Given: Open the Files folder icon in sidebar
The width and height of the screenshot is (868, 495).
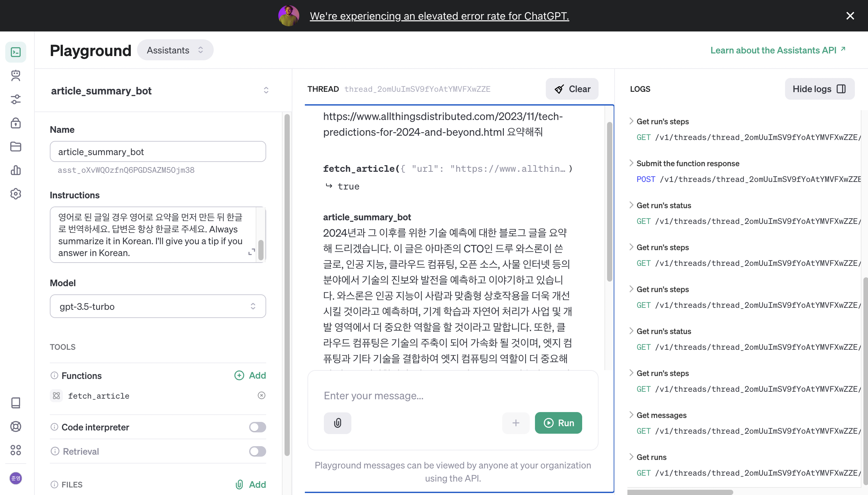Looking at the screenshot, I should coord(16,147).
